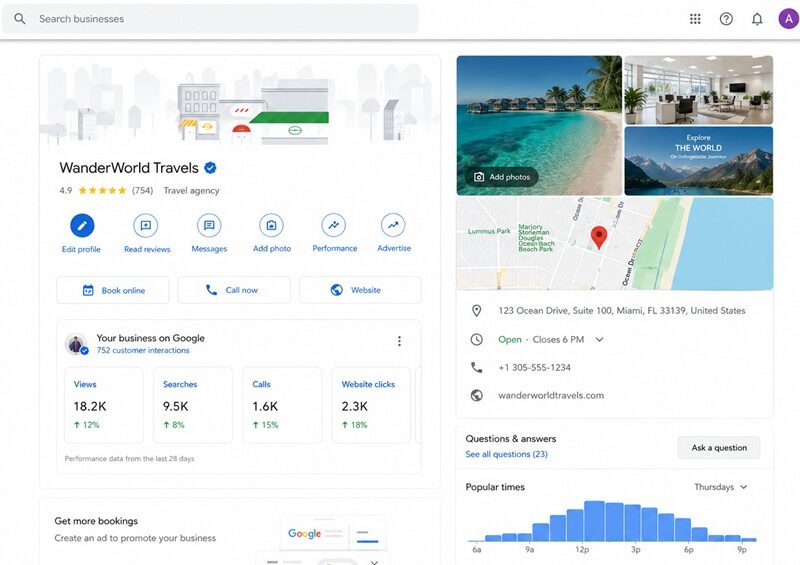Open the Messages icon
This screenshot has height=565, width=800.
209,225
